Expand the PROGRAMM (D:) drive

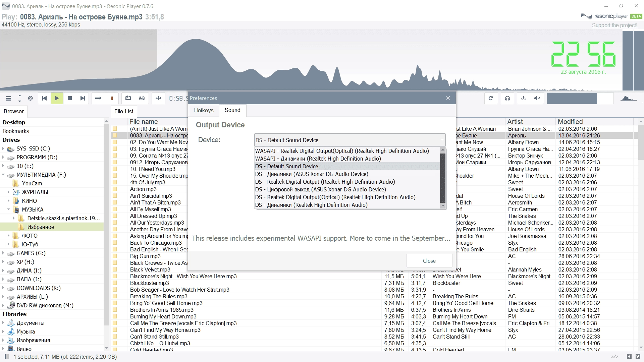(3, 157)
